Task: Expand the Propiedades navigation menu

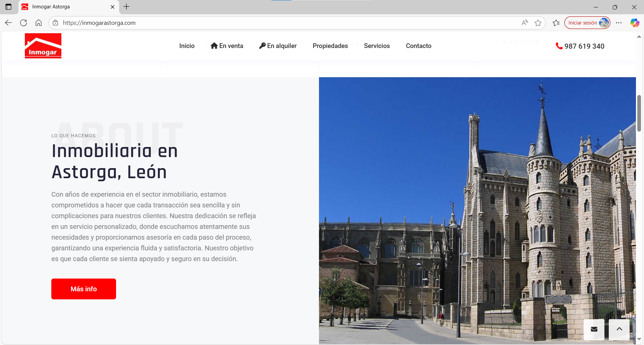Action: [x=330, y=46]
